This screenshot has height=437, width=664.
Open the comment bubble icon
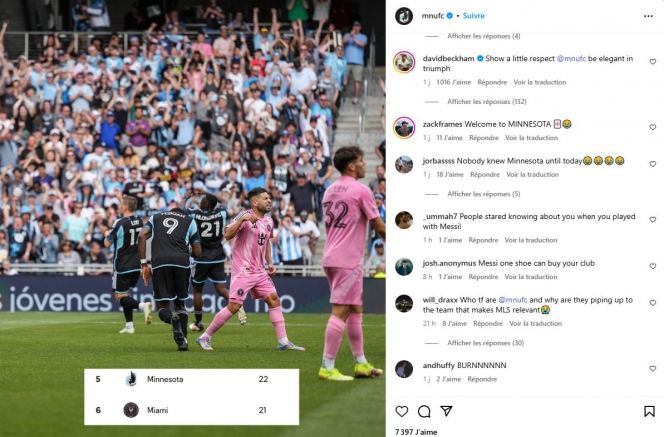[x=424, y=411]
